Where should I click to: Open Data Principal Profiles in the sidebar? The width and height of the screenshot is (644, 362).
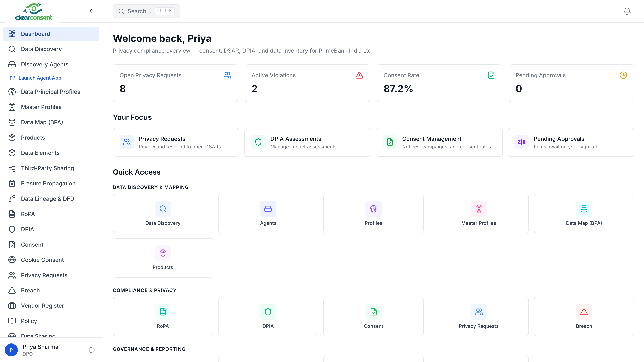pos(51,92)
